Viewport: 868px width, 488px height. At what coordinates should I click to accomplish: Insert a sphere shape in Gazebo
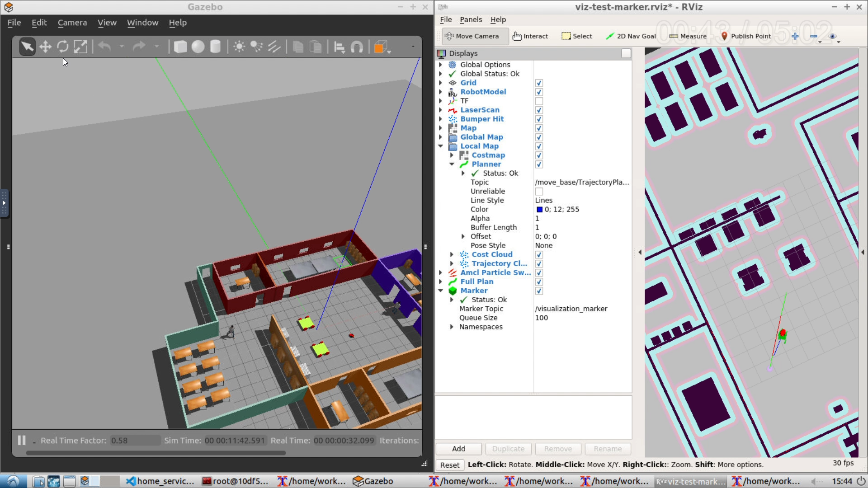coord(198,47)
